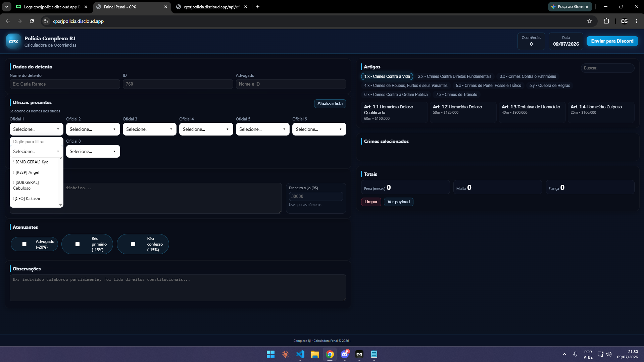
Task: Click Atualizar lista button
Action: (x=330, y=104)
